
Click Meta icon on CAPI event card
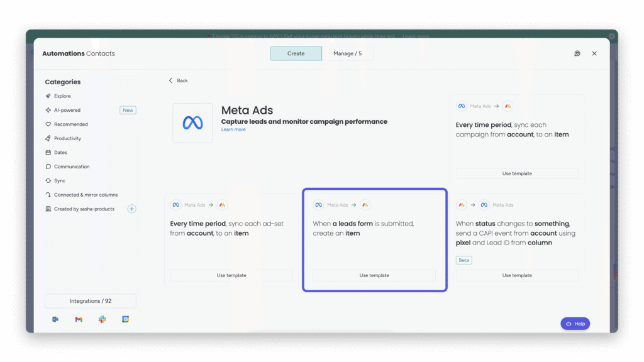pos(484,205)
